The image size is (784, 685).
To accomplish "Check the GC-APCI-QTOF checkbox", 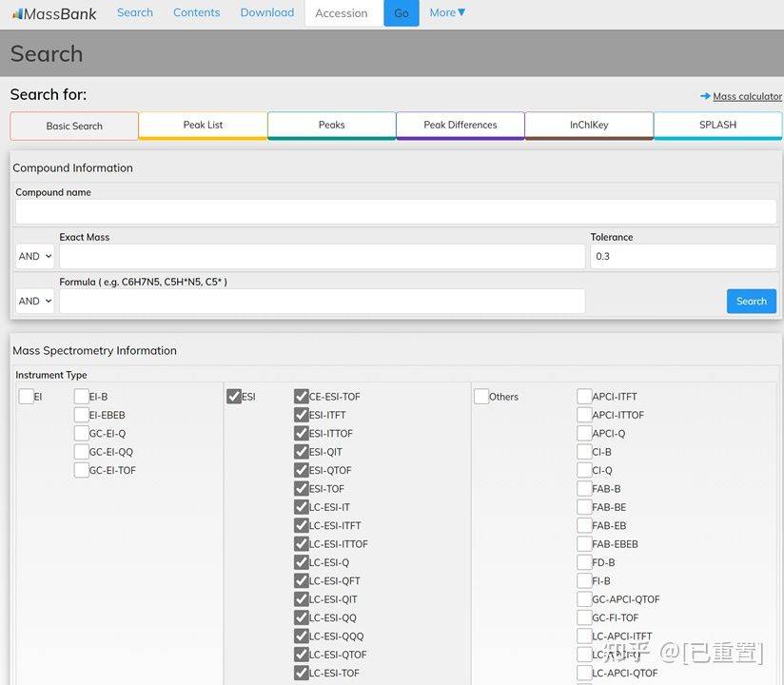I will pyautogui.click(x=584, y=599).
